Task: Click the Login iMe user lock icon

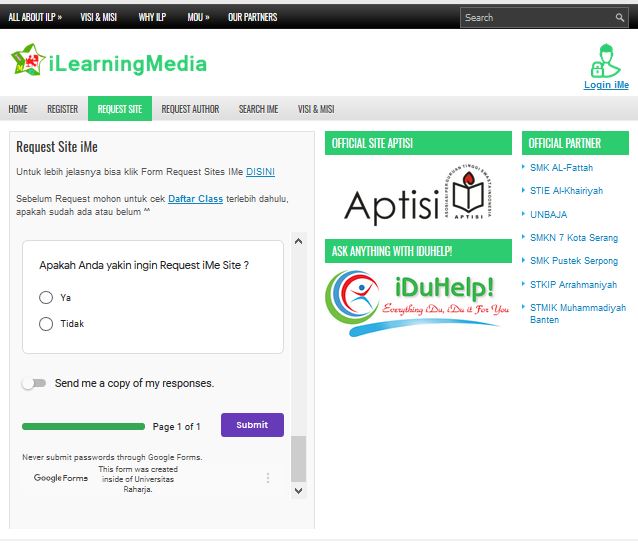Action: [605, 61]
